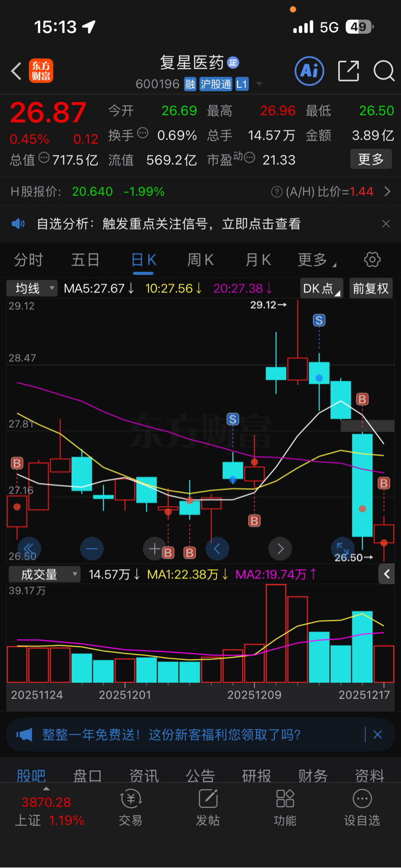Open 总值 detail ellipsis icon
This screenshot has height=868, width=401.
click(x=44, y=157)
